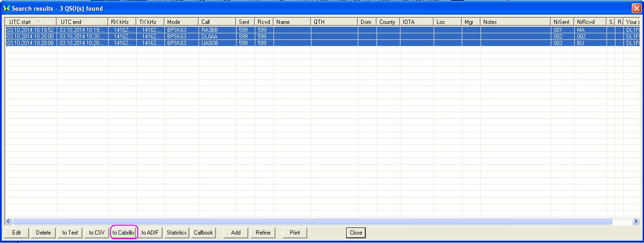Print the QSO list
This screenshot has width=644, height=243.
coord(295,233)
